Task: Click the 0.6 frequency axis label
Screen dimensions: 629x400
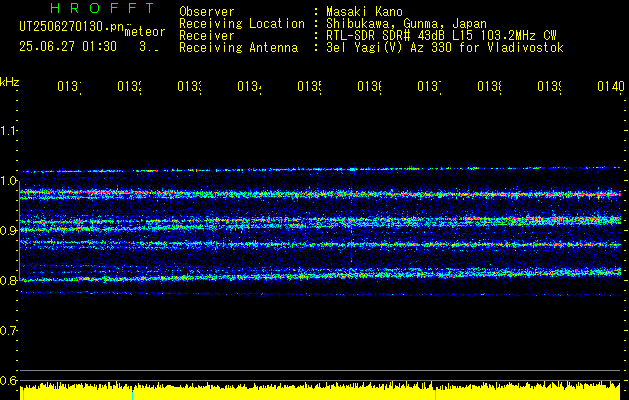Action: click(8, 380)
